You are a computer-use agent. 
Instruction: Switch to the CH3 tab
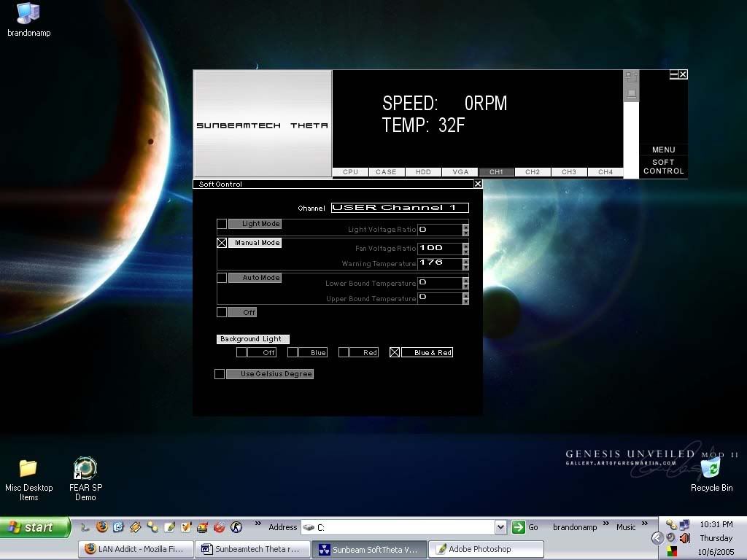(x=569, y=172)
